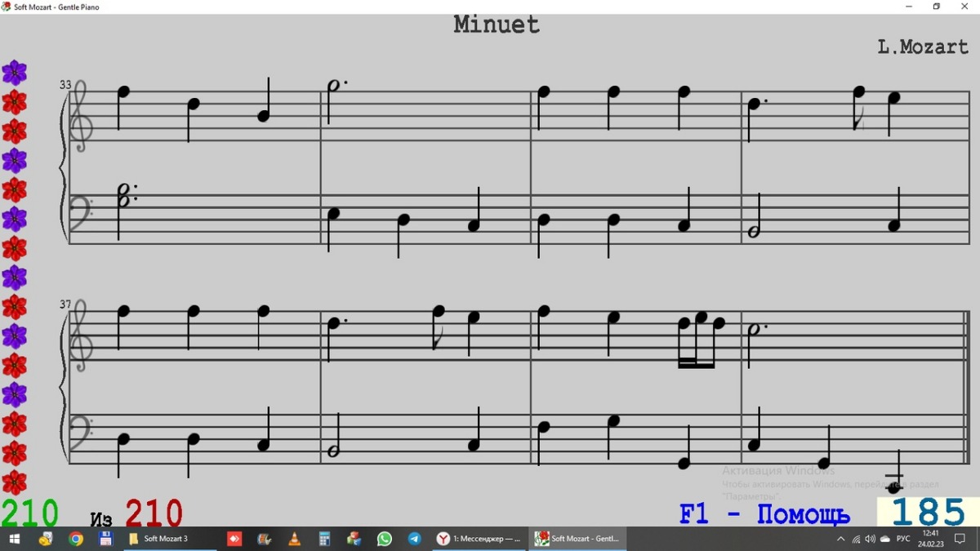This screenshot has height=551, width=980.
Task: Open WhatsApp from the taskbar
Action: click(385, 539)
